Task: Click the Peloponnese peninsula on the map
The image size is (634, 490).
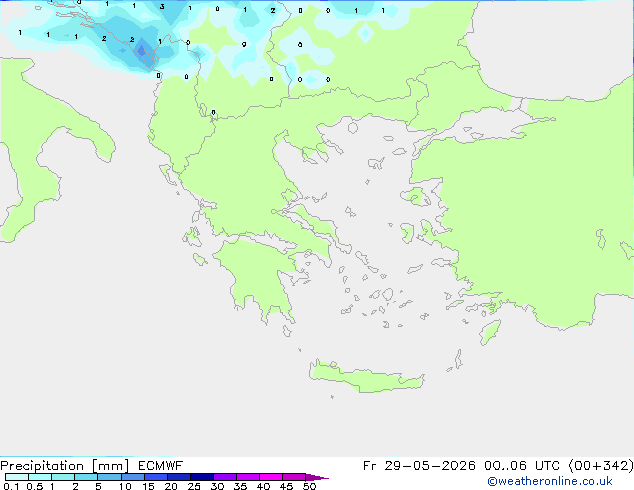Action: coord(259,277)
